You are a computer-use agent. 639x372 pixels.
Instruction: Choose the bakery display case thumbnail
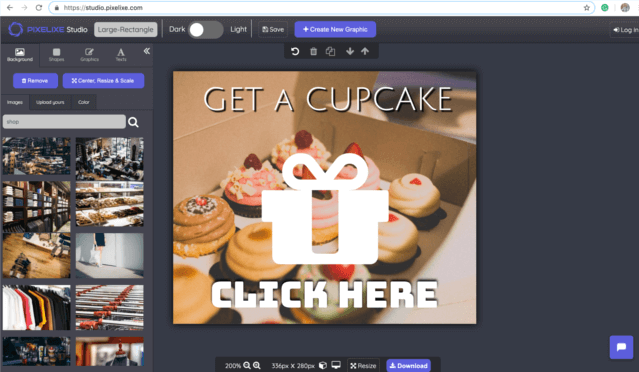tap(110, 204)
